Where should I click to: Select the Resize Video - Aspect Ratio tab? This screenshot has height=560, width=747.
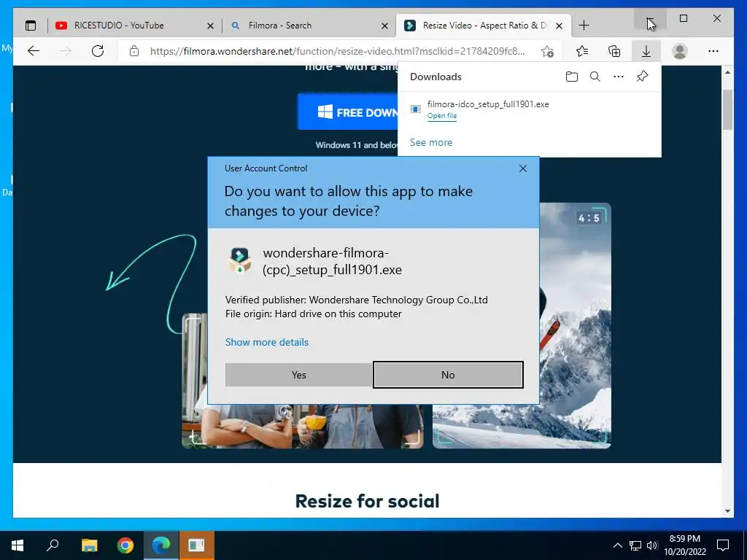(483, 26)
